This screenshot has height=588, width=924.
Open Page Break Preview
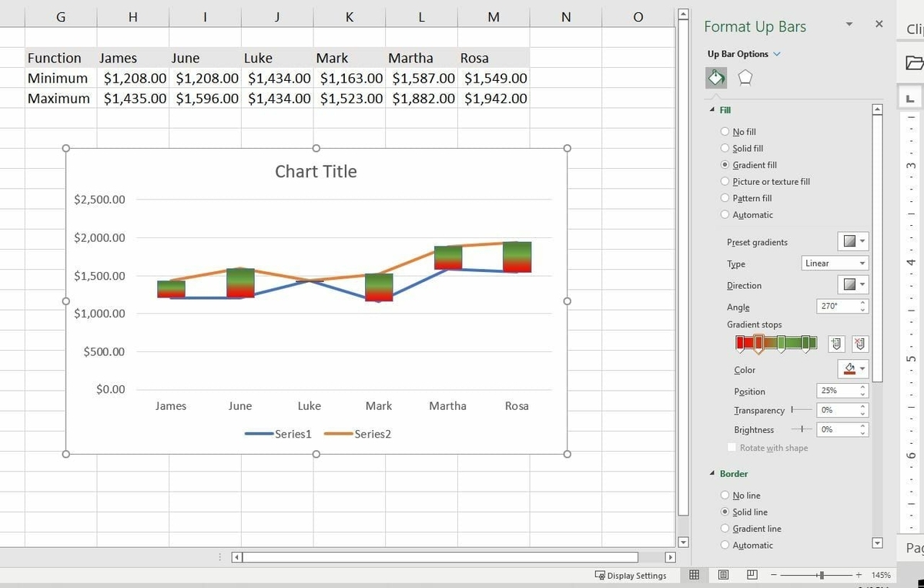point(750,575)
